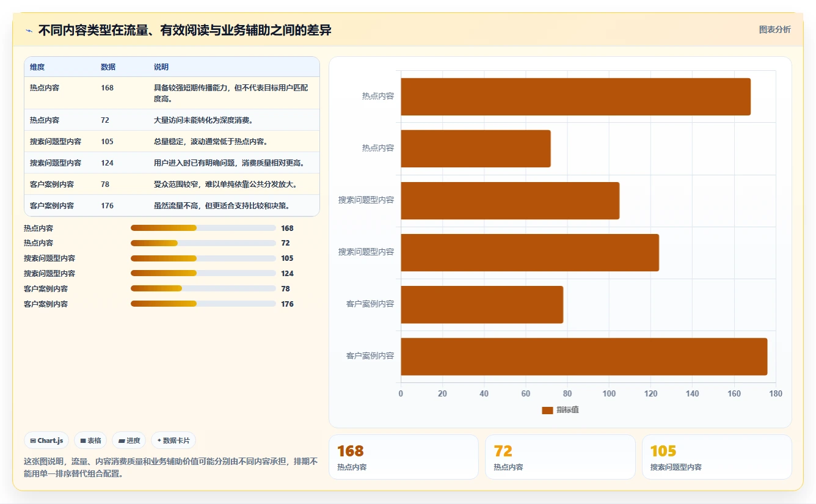Click x-axis tick label 0
Viewport: 816px width, 504px height.
401,394
